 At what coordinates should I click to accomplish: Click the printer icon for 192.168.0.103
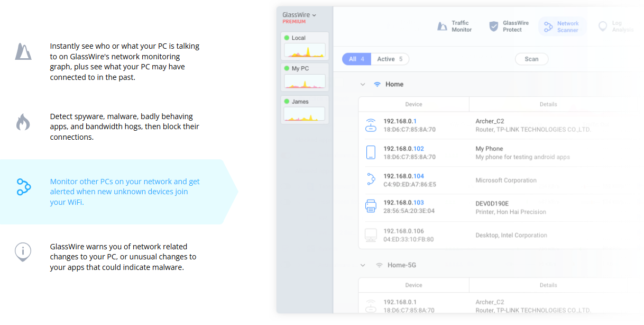371,207
